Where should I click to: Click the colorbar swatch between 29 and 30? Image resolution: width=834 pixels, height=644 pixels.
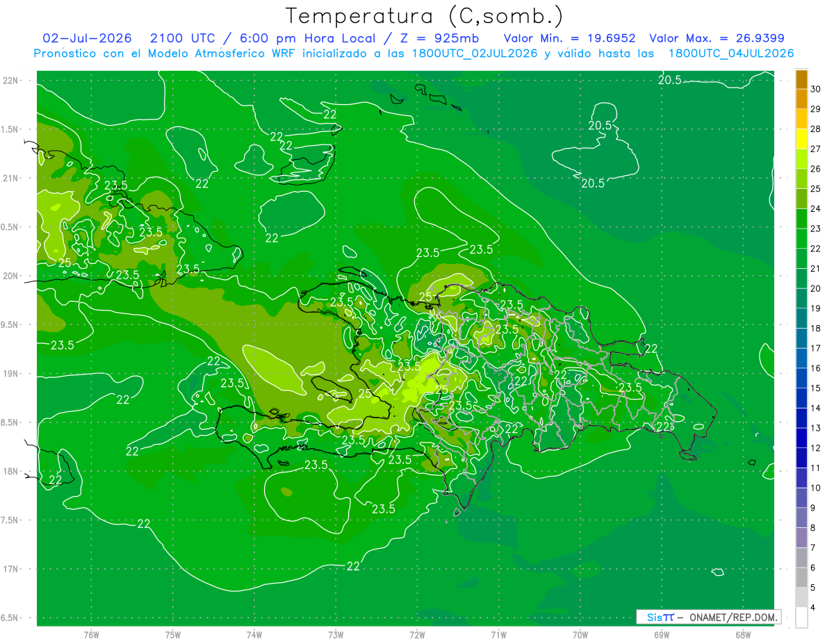pyautogui.click(x=801, y=99)
